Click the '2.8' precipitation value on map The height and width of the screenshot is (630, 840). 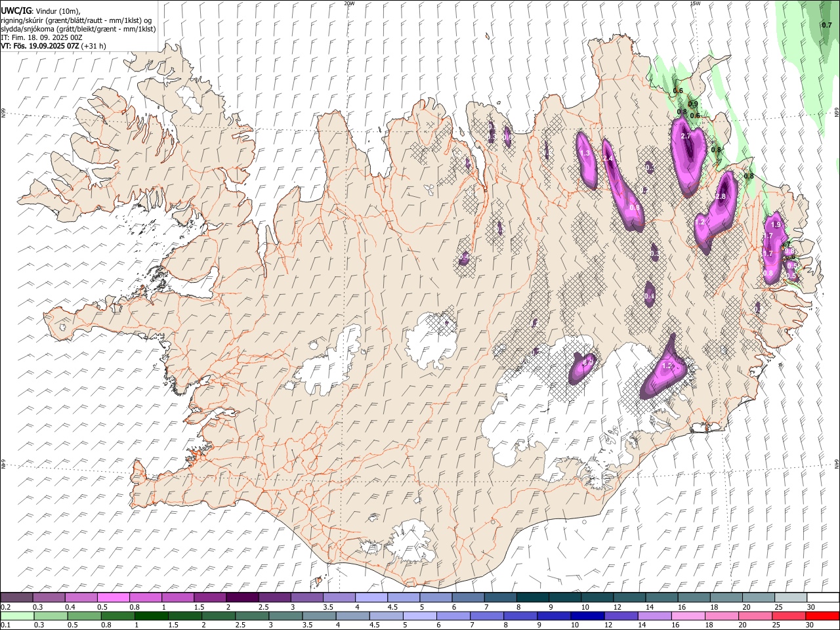pos(720,196)
